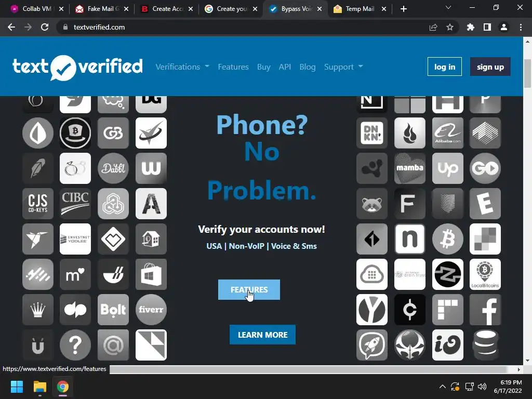The height and width of the screenshot is (399, 532).
Task: Select the GO circle icon
Action: pyautogui.click(x=485, y=168)
